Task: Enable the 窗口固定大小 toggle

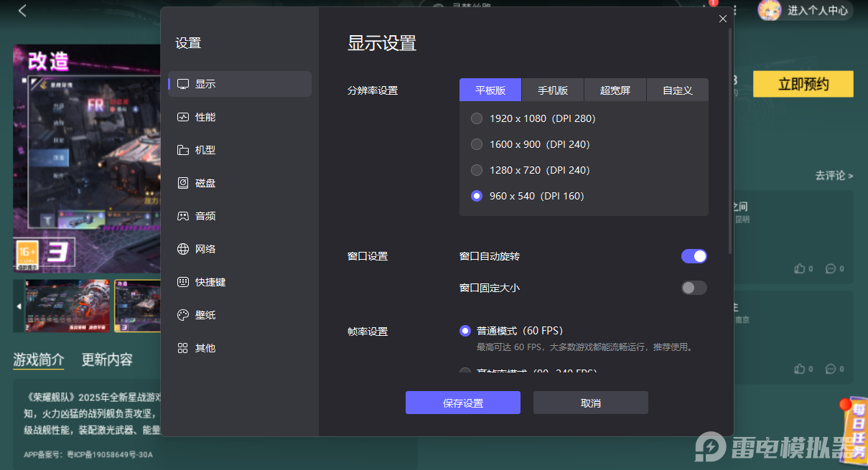Action: (x=694, y=288)
